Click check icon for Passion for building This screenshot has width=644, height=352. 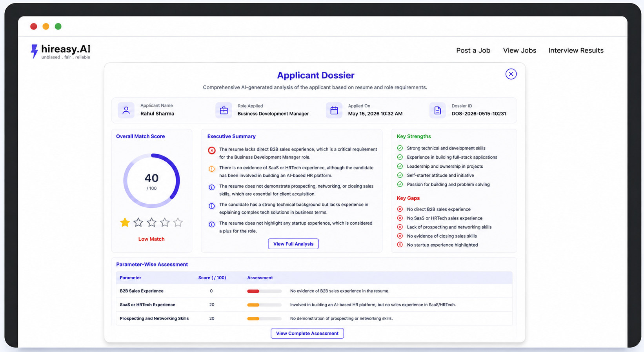pyautogui.click(x=400, y=184)
